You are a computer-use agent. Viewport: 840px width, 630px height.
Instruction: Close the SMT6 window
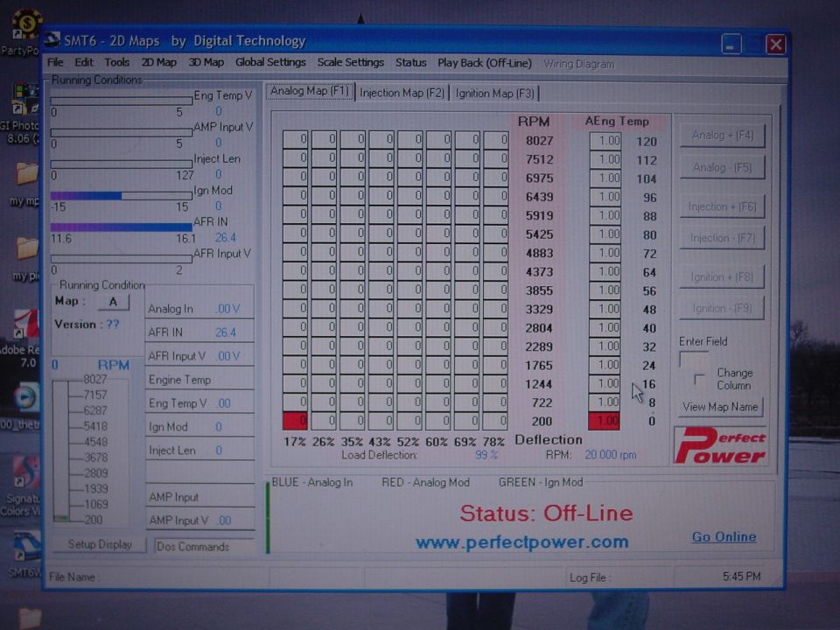click(775, 44)
